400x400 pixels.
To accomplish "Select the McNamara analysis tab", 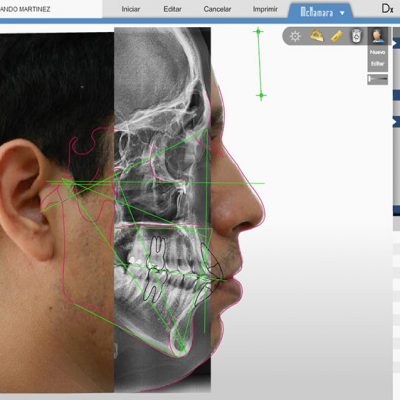I will pos(317,13).
